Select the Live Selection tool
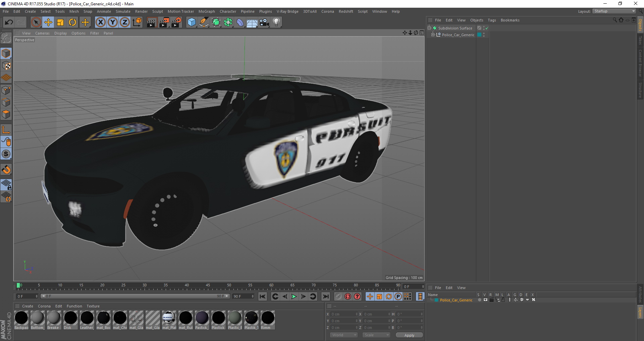This screenshot has width=644, height=341. pos(36,22)
